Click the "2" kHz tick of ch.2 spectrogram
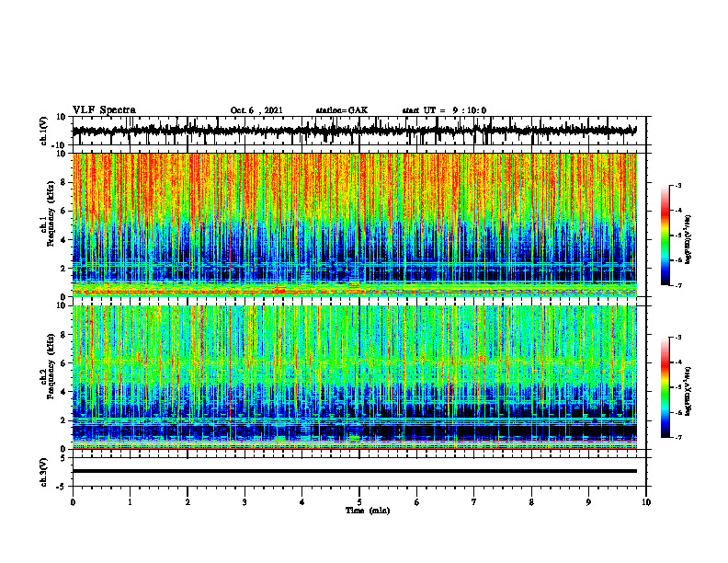The image size is (728, 563). [64, 420]
